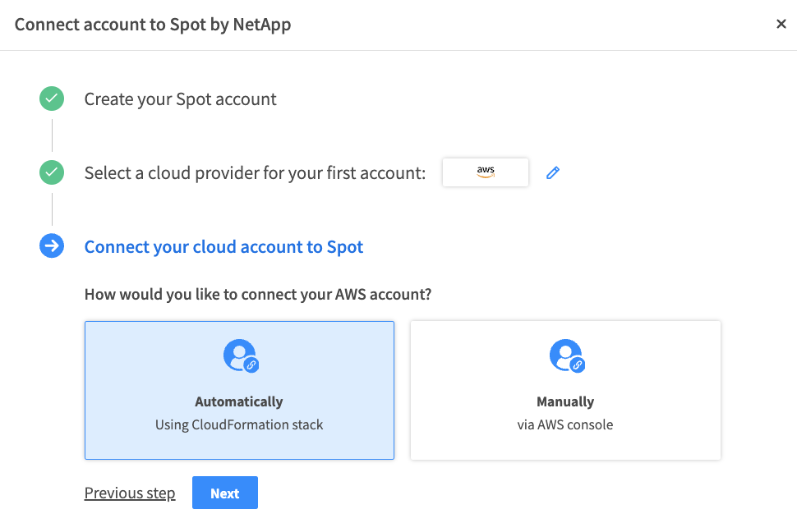Click 'via AWS console' description text
The width and height of the screenshot is (797, 532).
pos(565,424)
